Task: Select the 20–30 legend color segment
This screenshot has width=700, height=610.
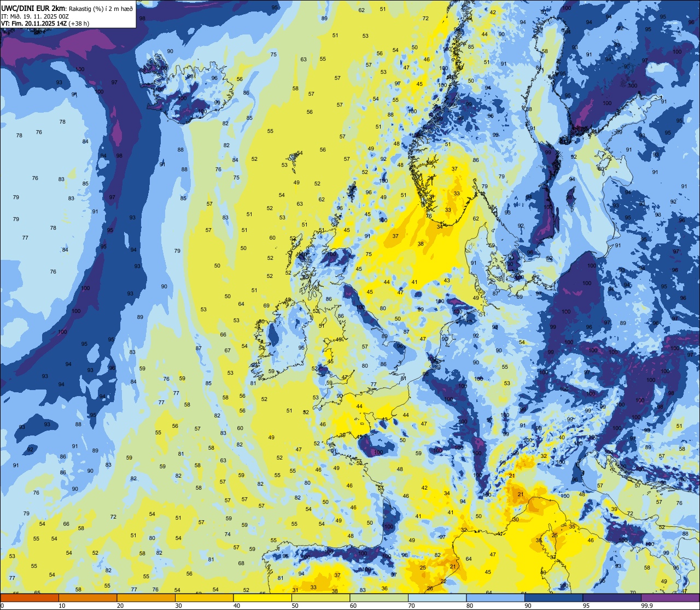Action: click(146, 598)
